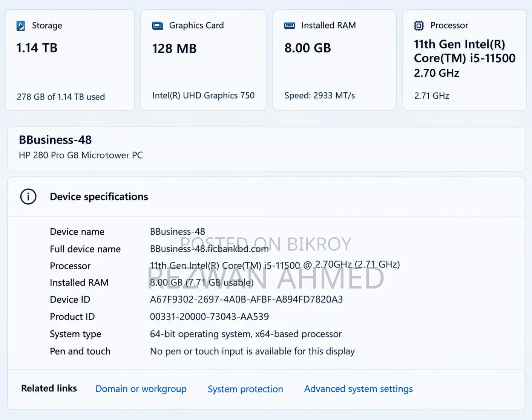Click "HP 280 Pro G8 Microtower PC" model text
Viewport: 532px width, 420px height.
(81, 155)
